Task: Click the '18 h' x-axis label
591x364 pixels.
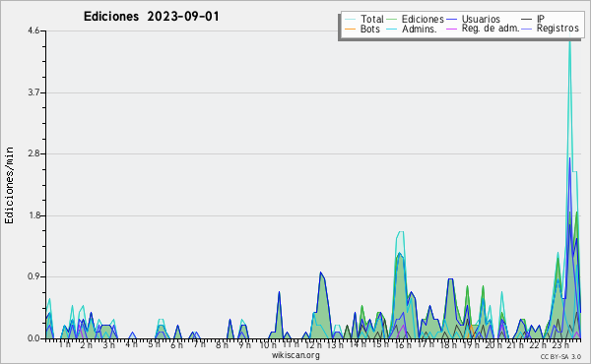Action: [x=448, y=344]
